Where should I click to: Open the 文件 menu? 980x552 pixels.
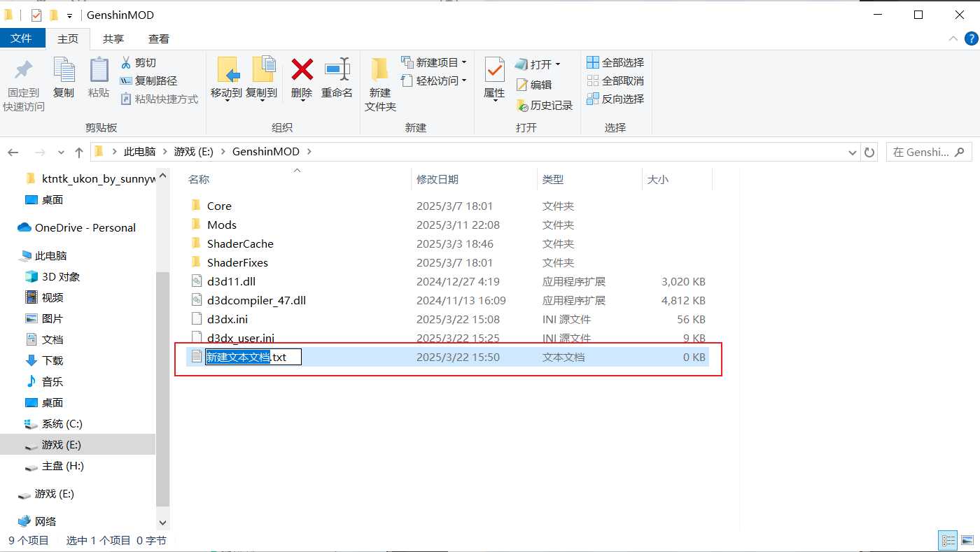pos(23,38)
